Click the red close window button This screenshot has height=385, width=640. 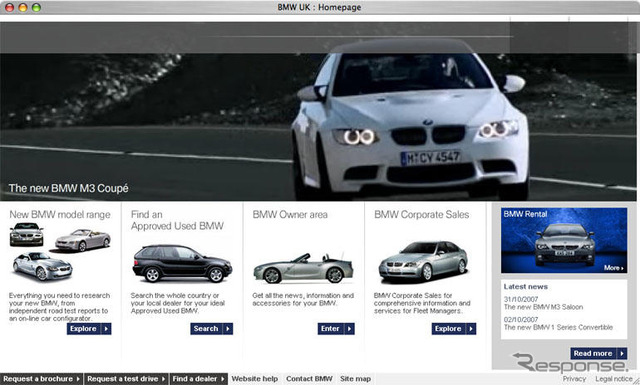(9, 7)
